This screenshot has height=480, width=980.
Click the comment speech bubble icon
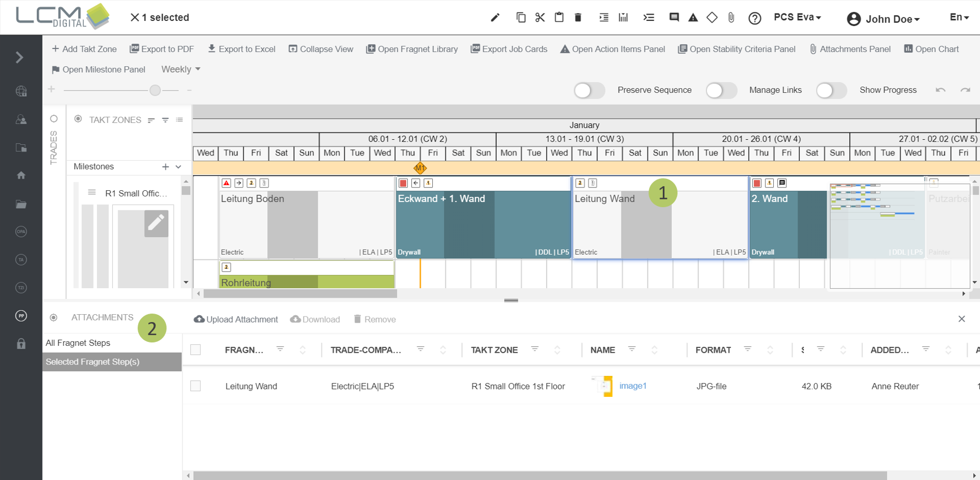pos(674,18)
